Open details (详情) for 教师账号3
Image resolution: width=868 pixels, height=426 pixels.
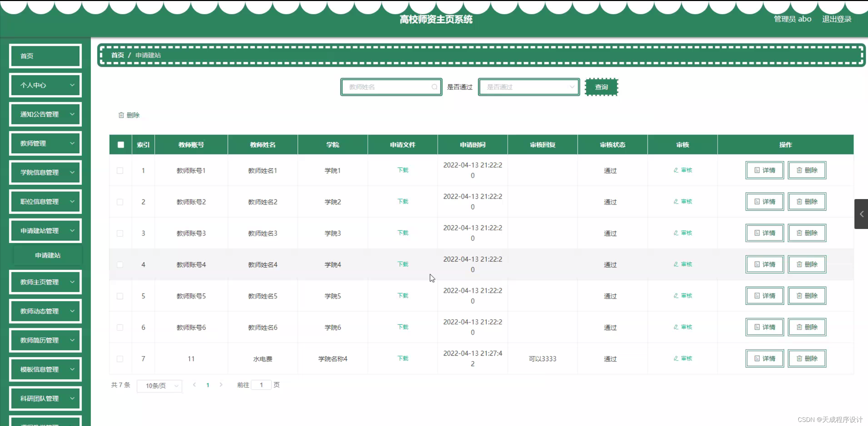pyautogui.click(x=765, y=233)
